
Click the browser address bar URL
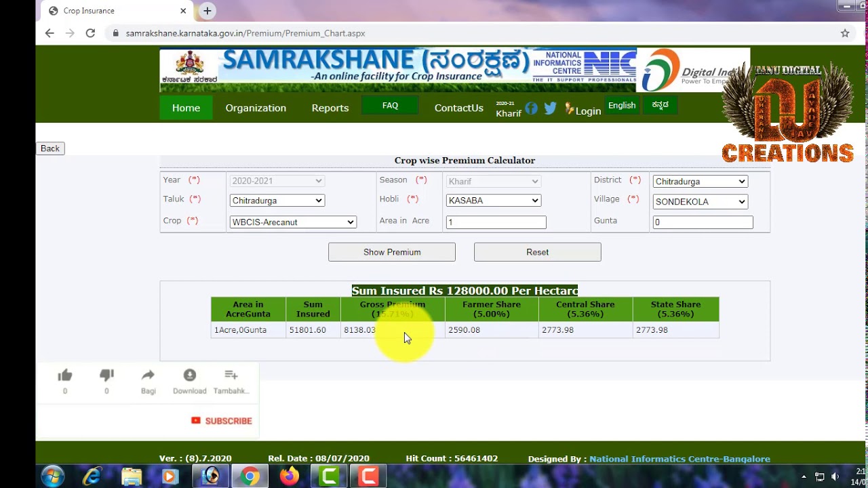(245, 33)
